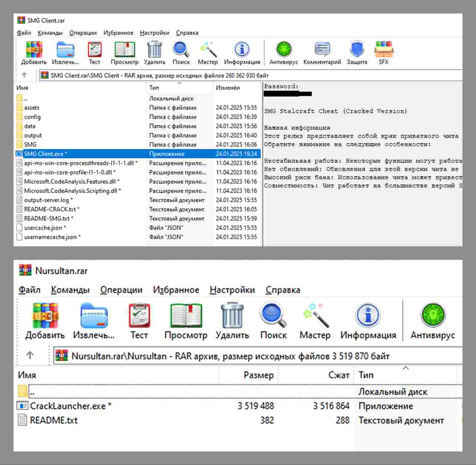Viewport: 476px width, 465px height.
Task: Click Поиск magnifier in SMG Client toolbar
Action: (x=181, y=49)
